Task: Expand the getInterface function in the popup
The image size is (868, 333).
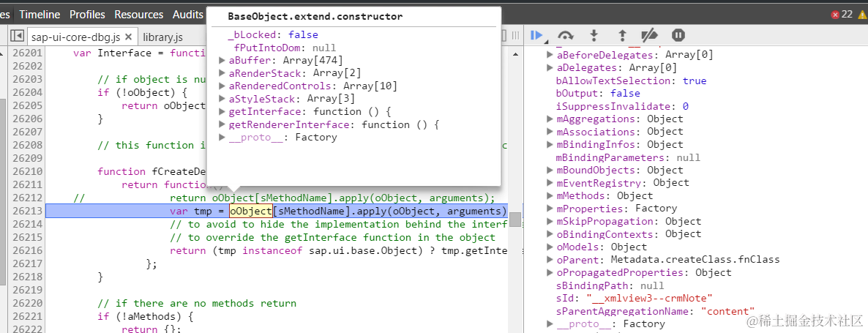Action: click(222, 111)
